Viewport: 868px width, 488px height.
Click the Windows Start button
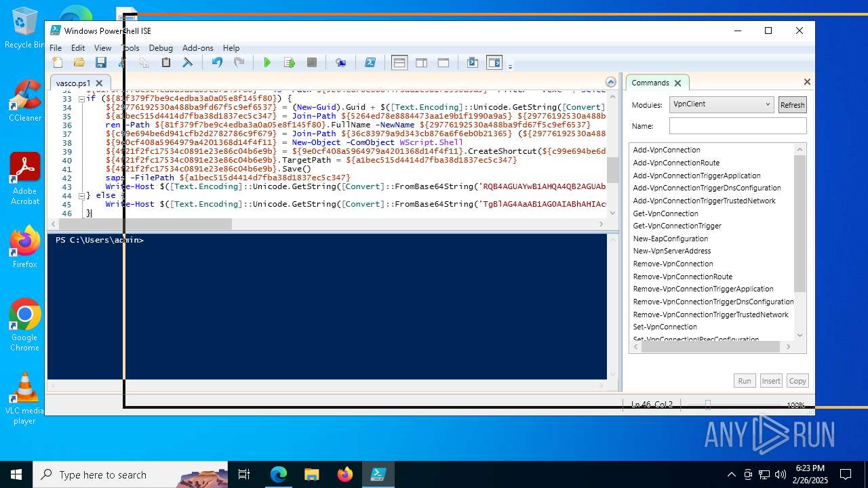[x=16, y=474]
